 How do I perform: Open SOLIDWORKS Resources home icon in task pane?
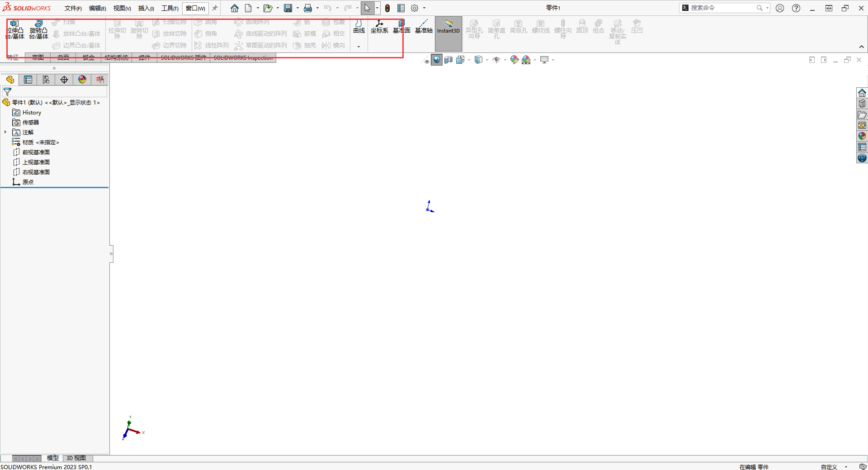pyautogui.click(x=862, y=93)
